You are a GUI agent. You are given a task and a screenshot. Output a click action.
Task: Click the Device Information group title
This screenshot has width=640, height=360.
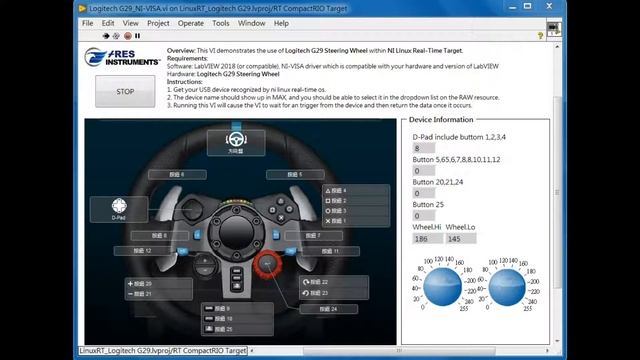click(441, 120)
